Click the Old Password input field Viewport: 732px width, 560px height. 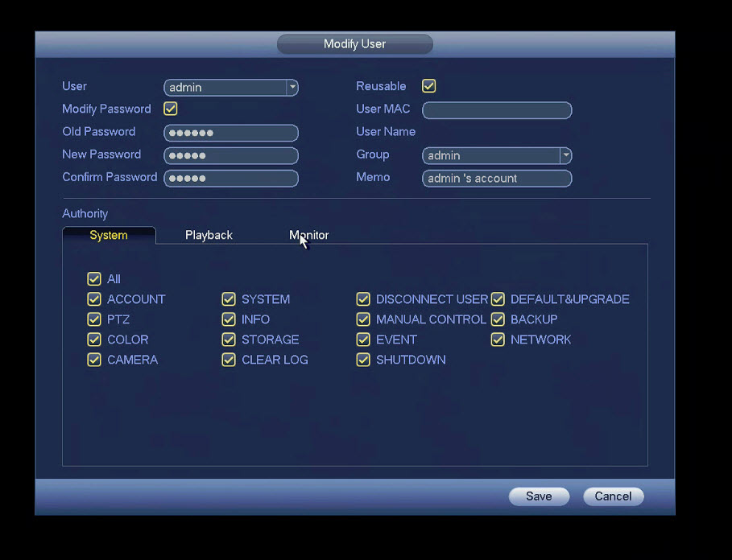231,133
